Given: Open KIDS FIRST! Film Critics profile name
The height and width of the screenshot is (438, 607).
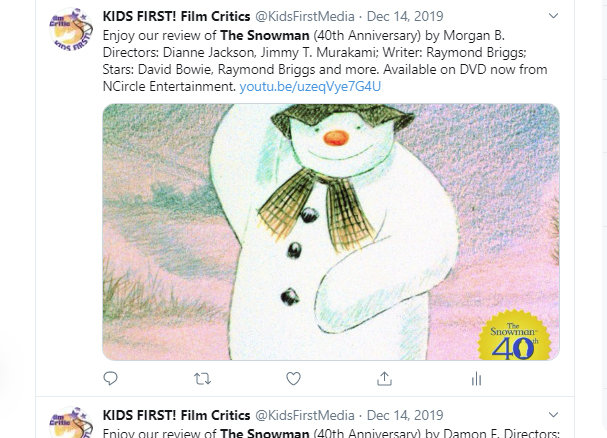Looking at the screenshot, I should [x=177, y=16].
